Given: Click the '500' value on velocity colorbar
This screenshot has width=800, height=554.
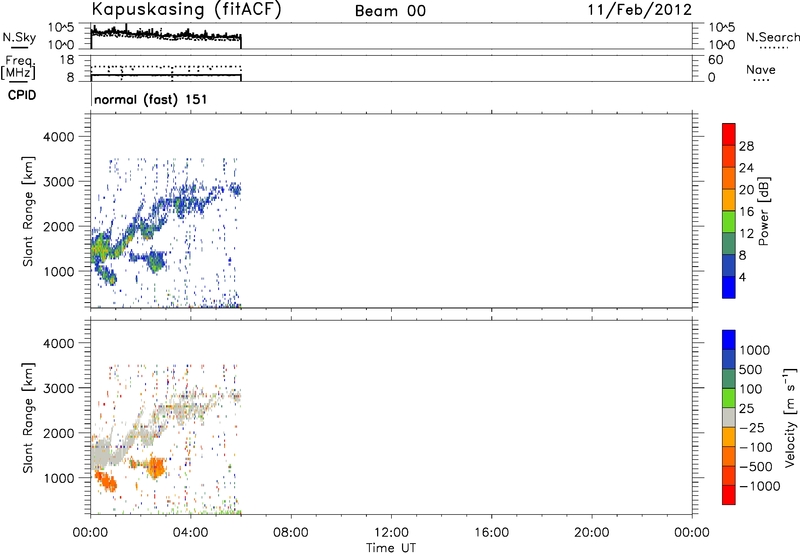Looking at the screenshot, I should tap(751, 370).
